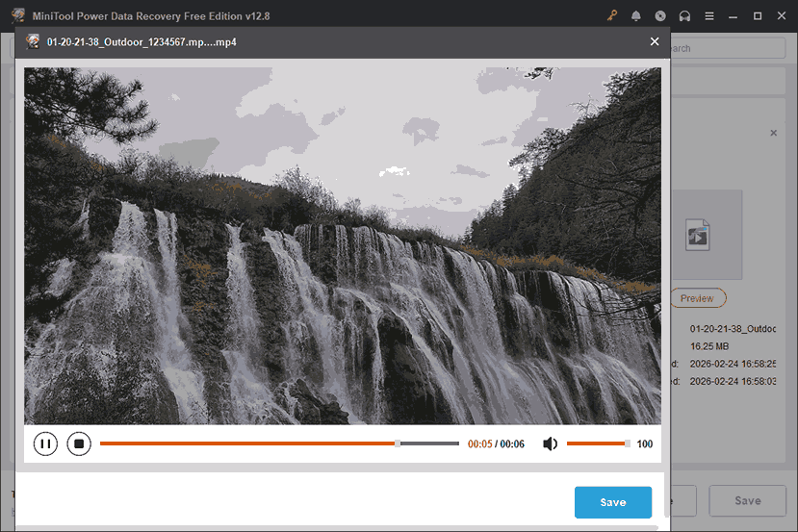798x532 pixels.
Task: Open notifications bell icon
Action: click(635, 15)
